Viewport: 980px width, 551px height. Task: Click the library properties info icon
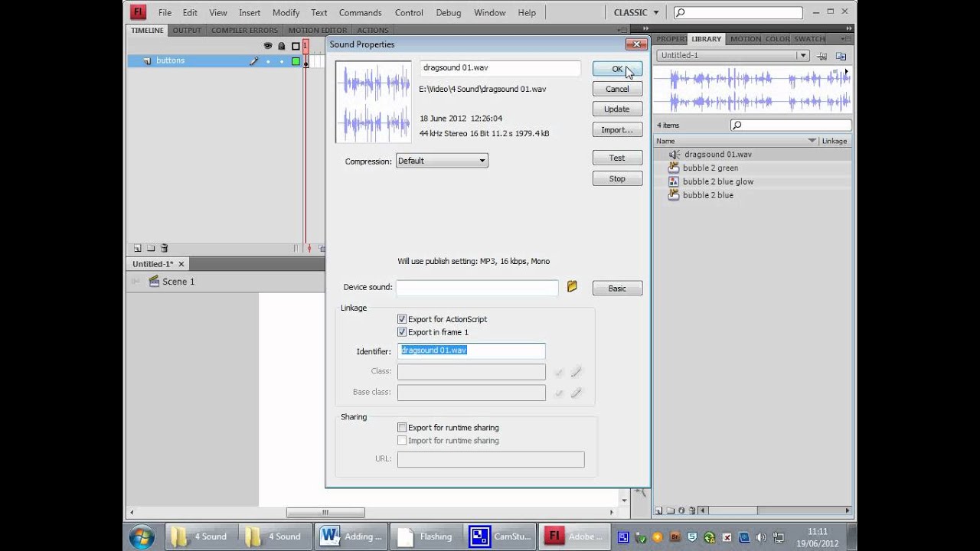click(x=681, y=510)
